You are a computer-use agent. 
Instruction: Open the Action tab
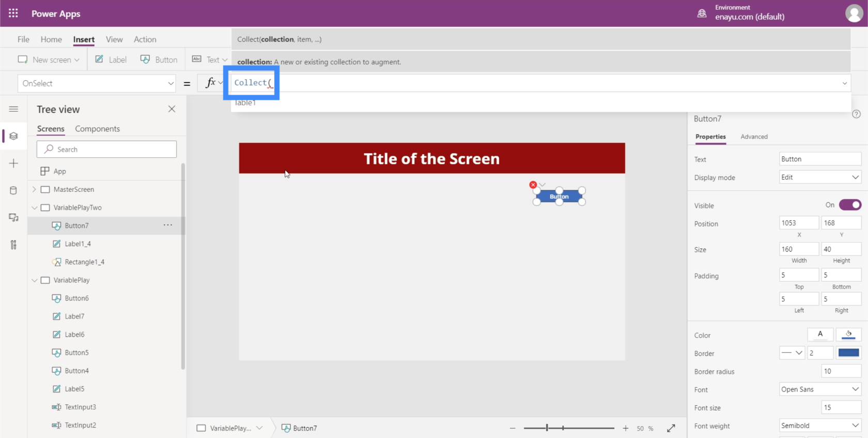pyautogui.click(x=145, y=39)
